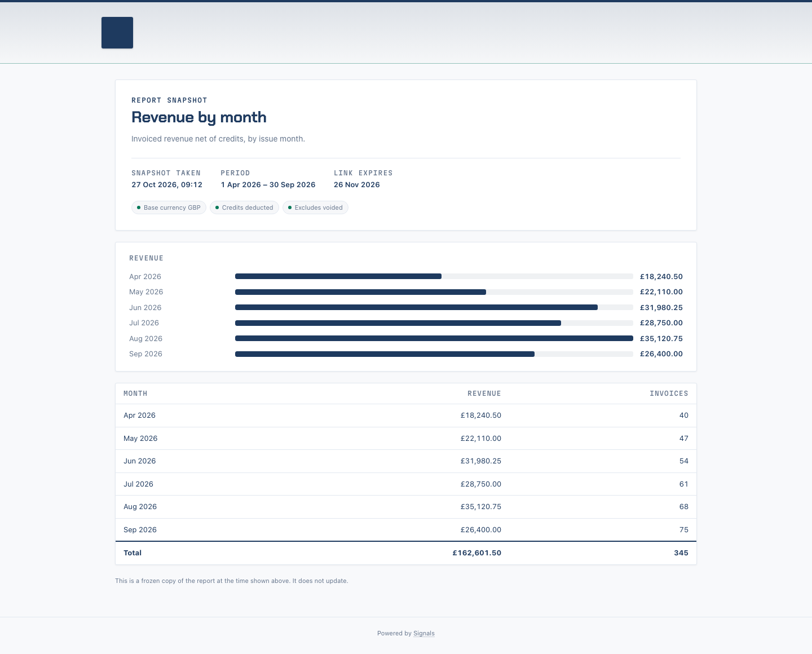Click the Jul 2026 label in revenue chart
Viewport: 812px width, 654px height.
coord(144,323)
